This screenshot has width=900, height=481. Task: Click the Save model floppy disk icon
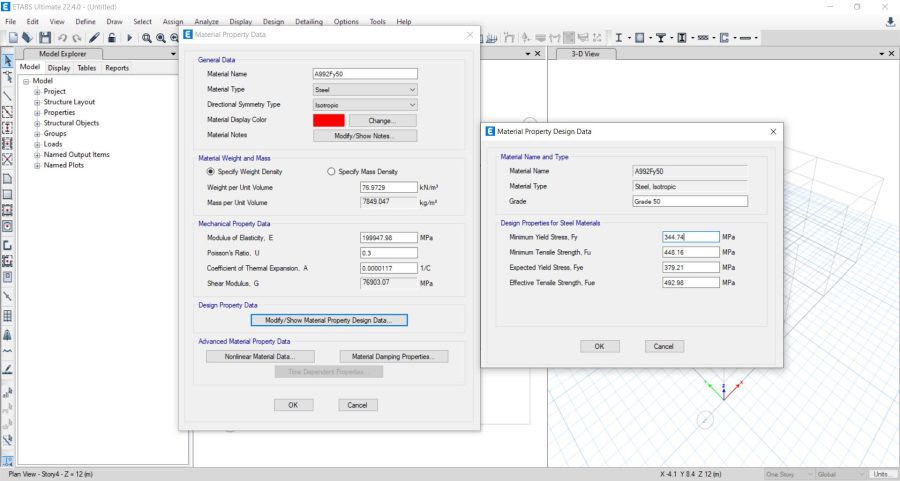pyautogui.click(x=45, y=38)
